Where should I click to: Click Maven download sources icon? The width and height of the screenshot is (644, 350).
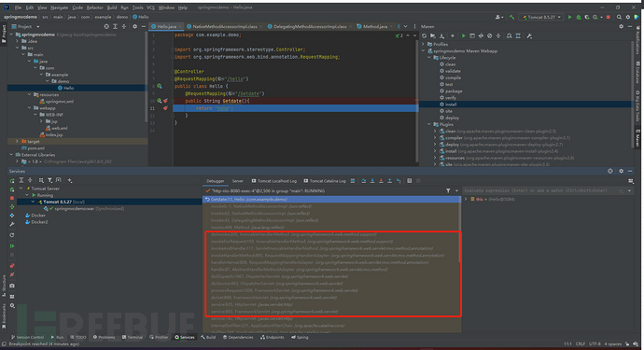(x=441, y=36)
